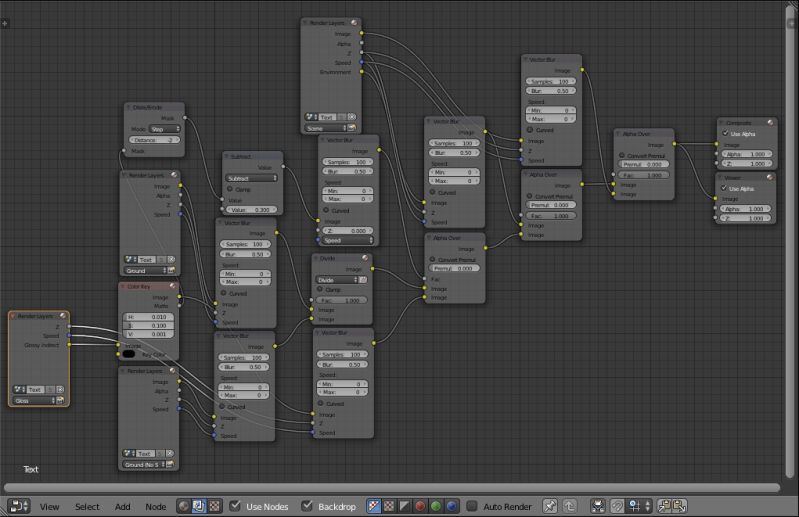Click Alpha 1.000 field on Composite node
The image size is (799, 517).
pyautogui.click(x=747, y=154)
